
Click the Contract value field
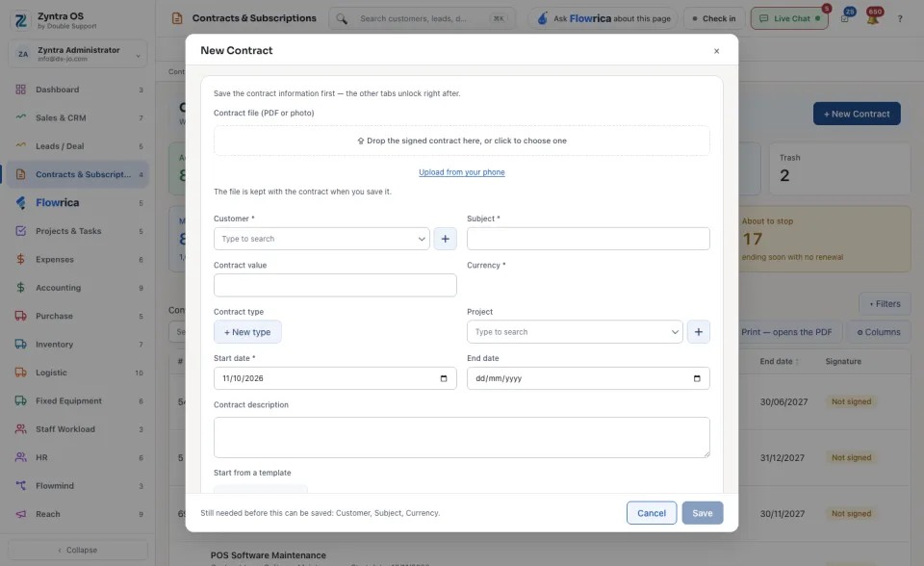(335, 285)
